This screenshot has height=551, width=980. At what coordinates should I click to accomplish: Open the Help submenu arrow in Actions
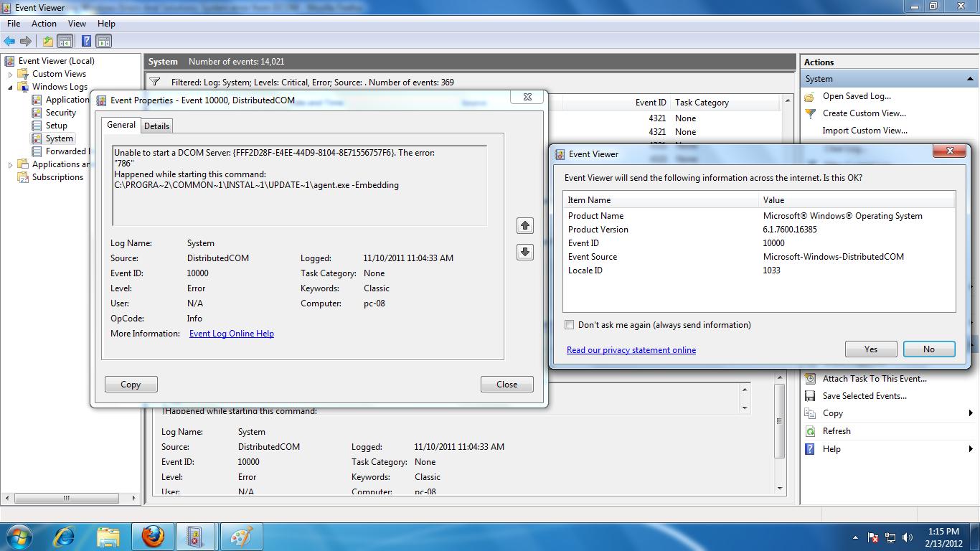pyautogui.click(x=971, y=449)
